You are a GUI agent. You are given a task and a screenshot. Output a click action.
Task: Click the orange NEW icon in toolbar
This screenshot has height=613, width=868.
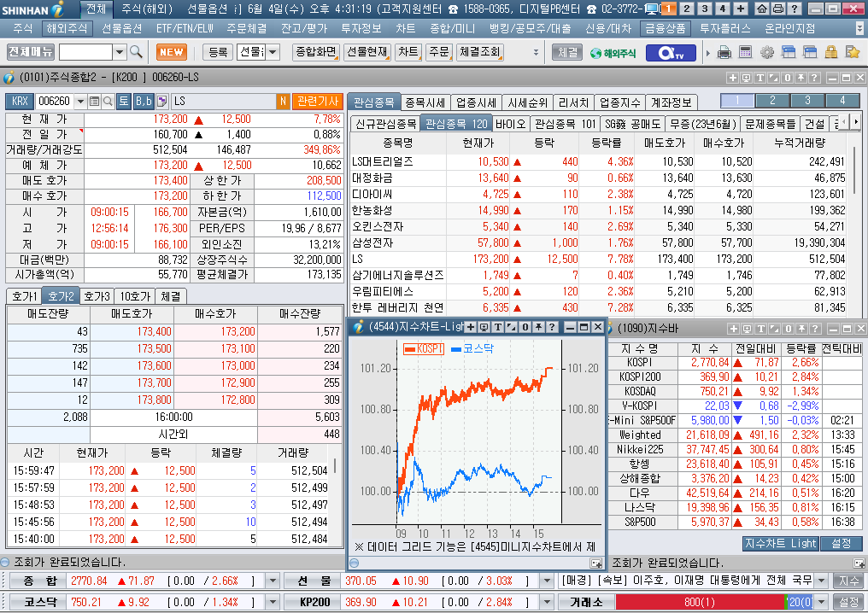(171, 52)
